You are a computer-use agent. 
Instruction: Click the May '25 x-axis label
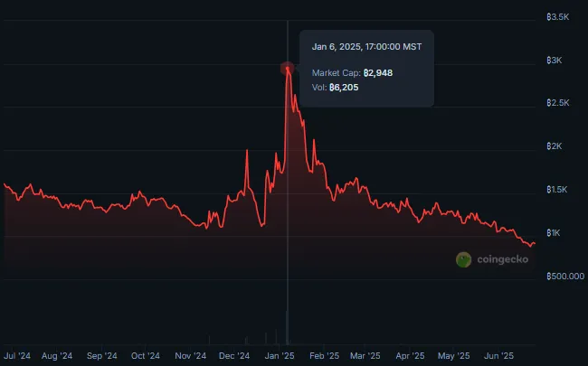coord(454,355)
